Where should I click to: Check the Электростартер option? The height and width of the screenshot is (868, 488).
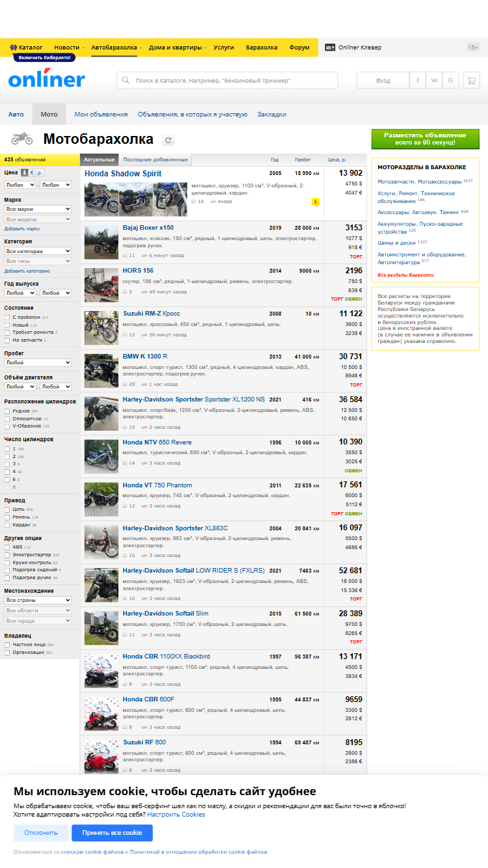[7, 555]
